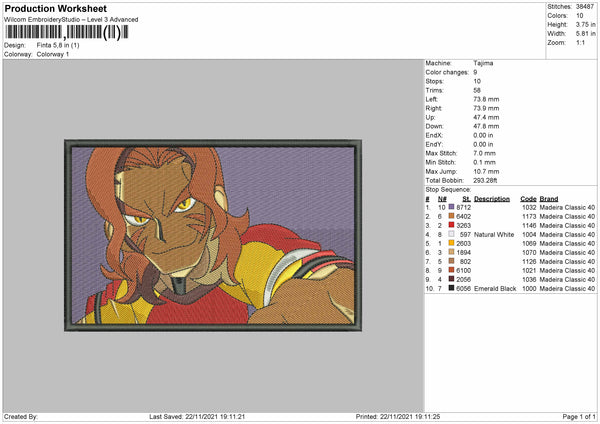
Task: Click the Natural White swatch in stop 4
Action: click(451, 234)
